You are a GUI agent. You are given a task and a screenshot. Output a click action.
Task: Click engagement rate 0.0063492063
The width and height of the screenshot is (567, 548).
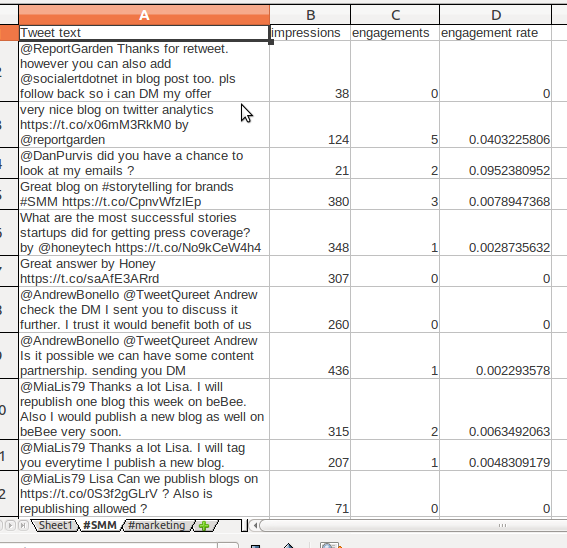[495, 409]
